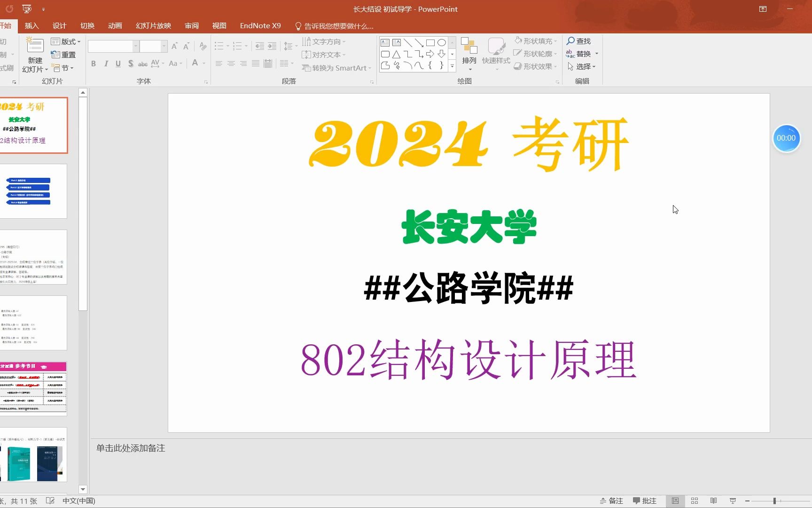The image size is (812, 508).
Task: Select the Bold formatting icon
Action: point(93,63)
